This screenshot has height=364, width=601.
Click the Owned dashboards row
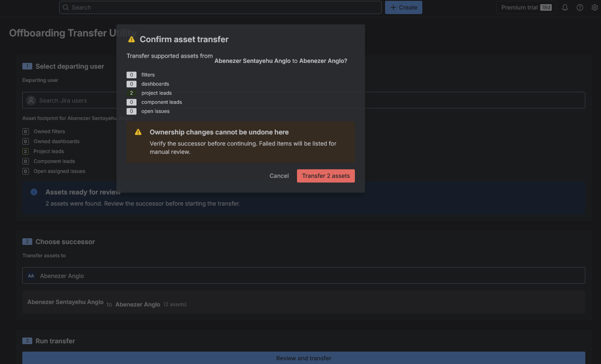[x=51, y=141]
